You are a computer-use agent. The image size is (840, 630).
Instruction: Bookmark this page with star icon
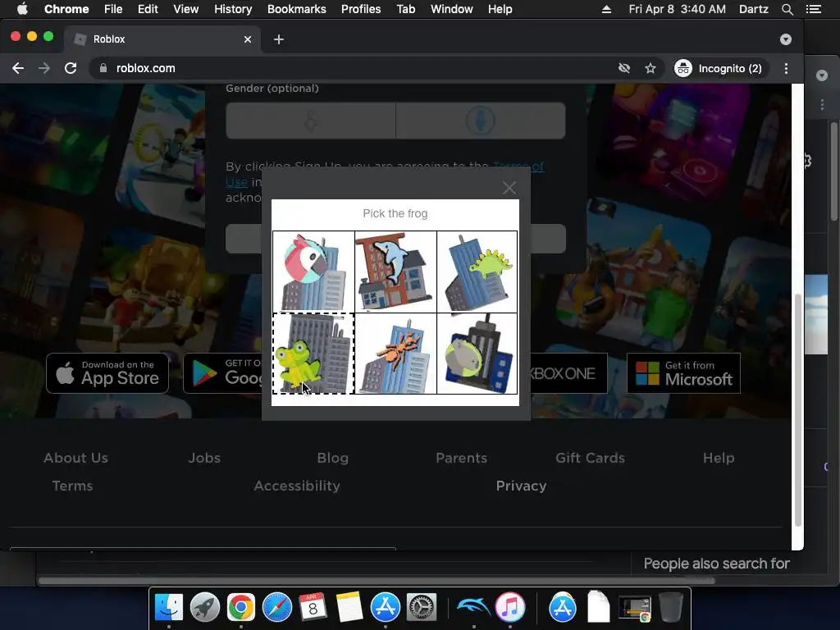click(x=650, y=68)
